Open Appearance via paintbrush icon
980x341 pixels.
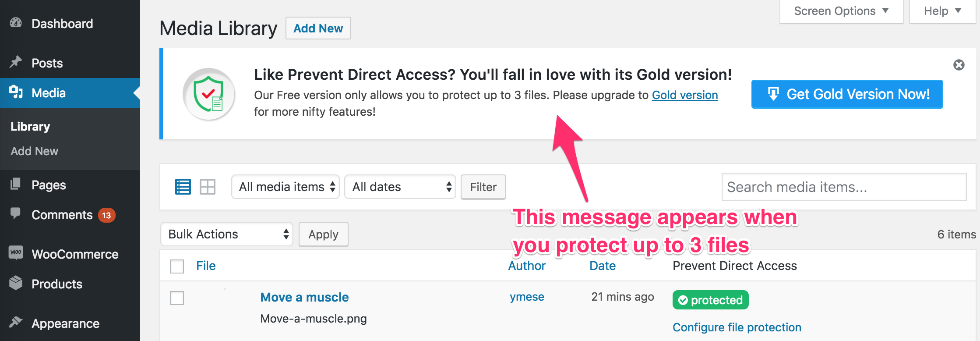coord(16,323)
